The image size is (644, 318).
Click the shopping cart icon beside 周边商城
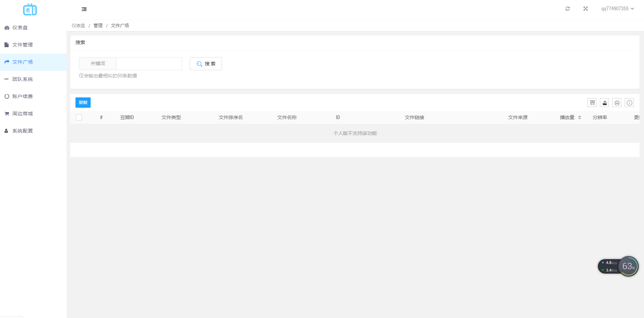(7, 114)
